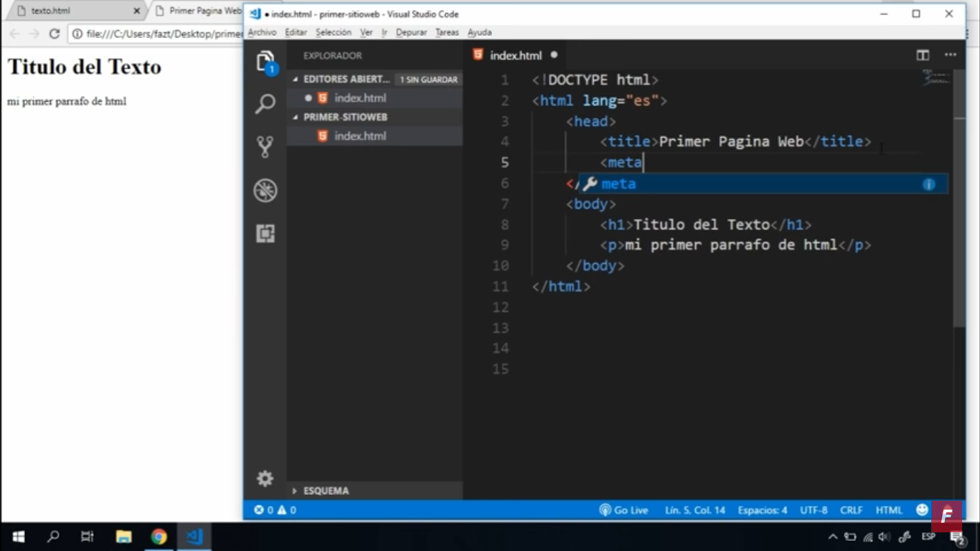This screenshot has width=980, height=551.
Task: Reload the page in Chrome window
Action: [54, 34]
